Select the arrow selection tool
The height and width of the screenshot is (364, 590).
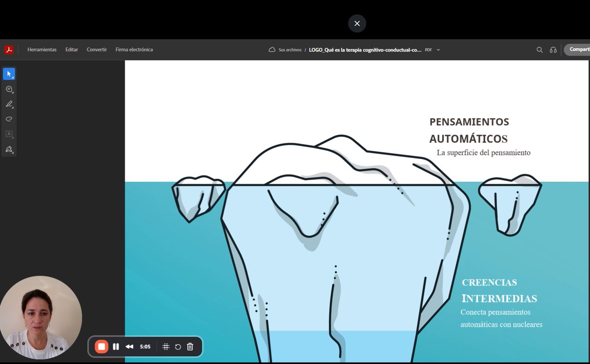coord(9,74)
